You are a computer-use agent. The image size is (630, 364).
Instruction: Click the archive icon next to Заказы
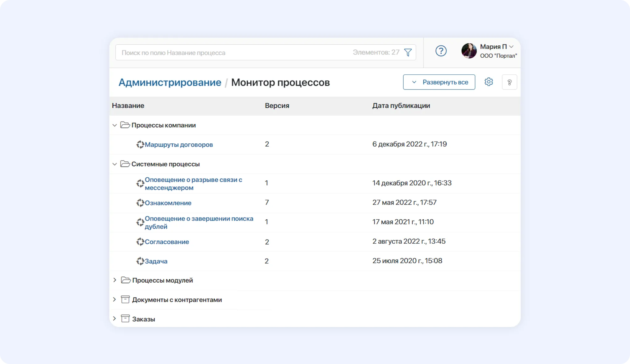click(125, 319)
